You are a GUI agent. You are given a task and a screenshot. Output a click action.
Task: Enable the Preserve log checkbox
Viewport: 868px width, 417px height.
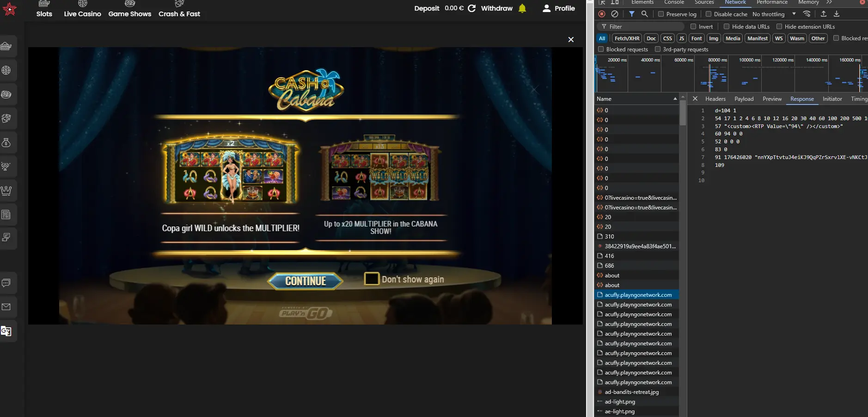pos(661,14)
